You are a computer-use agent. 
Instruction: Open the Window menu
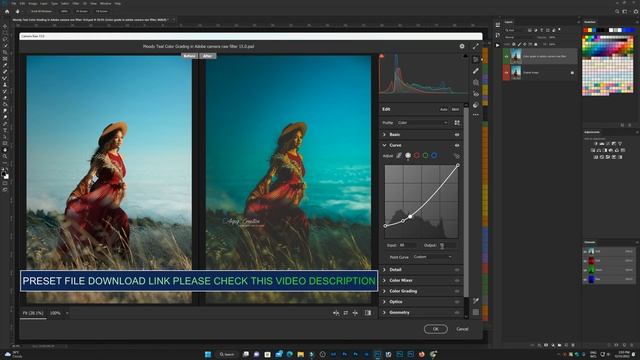[x=105, y=3]
